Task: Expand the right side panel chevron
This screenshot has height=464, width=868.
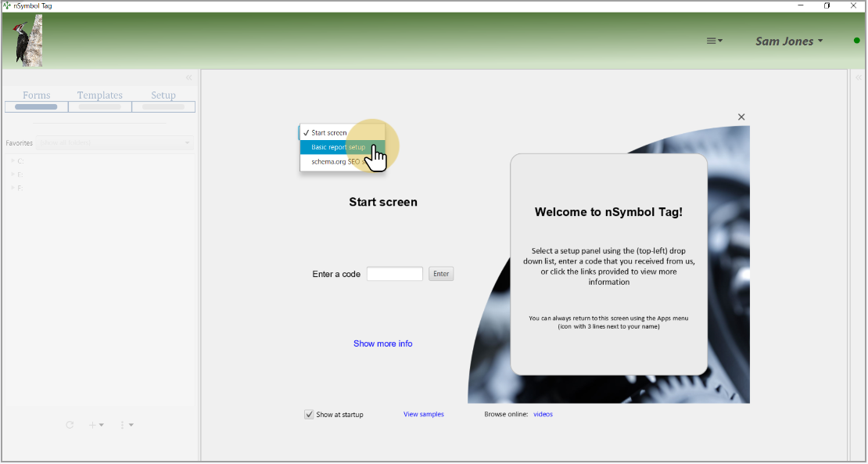Action: [859, 77]
